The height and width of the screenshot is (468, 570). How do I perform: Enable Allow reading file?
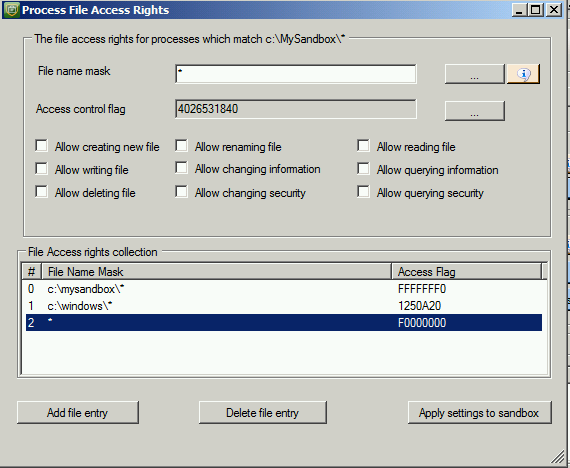[x=363, y=145]
